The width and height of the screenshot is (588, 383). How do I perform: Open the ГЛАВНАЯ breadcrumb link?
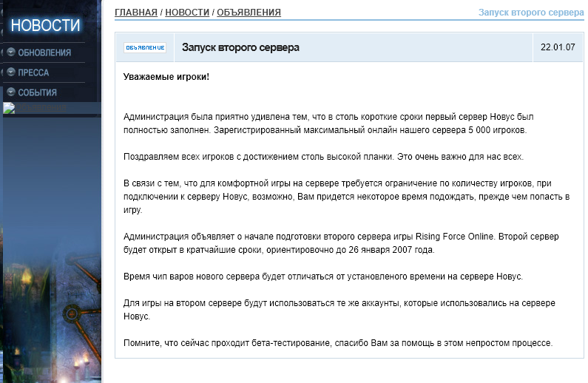136,13
